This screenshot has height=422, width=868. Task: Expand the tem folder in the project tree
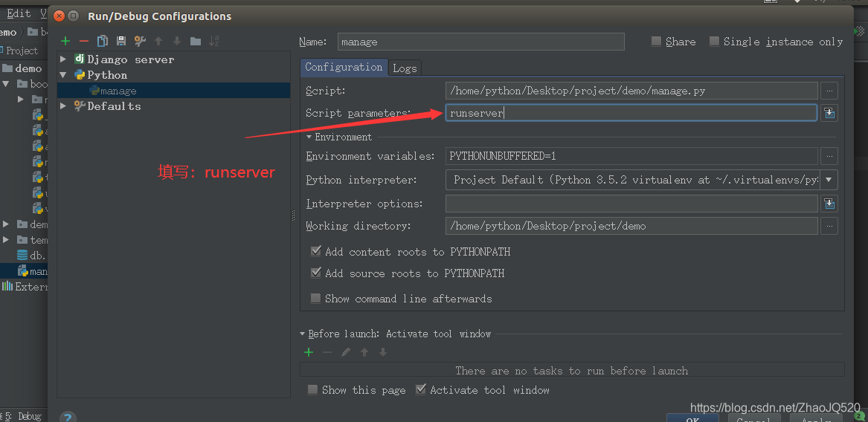(x=6, y=240)
